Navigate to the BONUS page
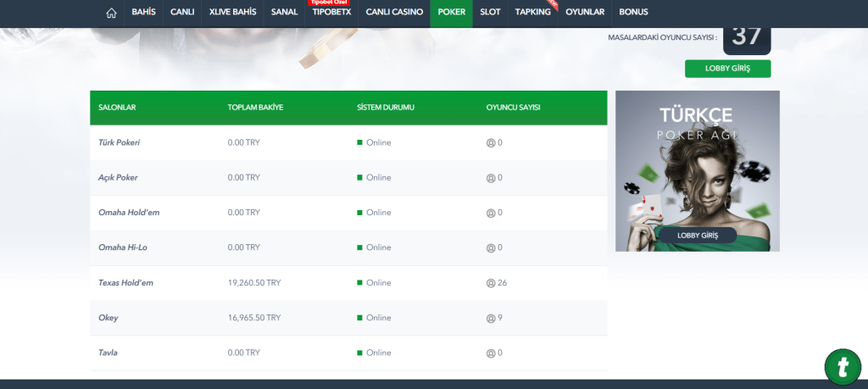This screenshot has width=868, height=389. (633, 13)
